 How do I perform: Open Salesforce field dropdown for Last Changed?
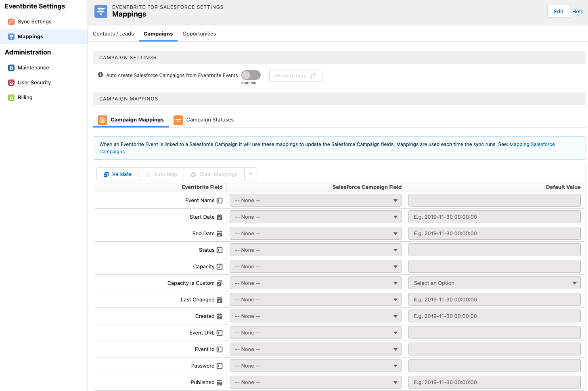tap(316, 300)
